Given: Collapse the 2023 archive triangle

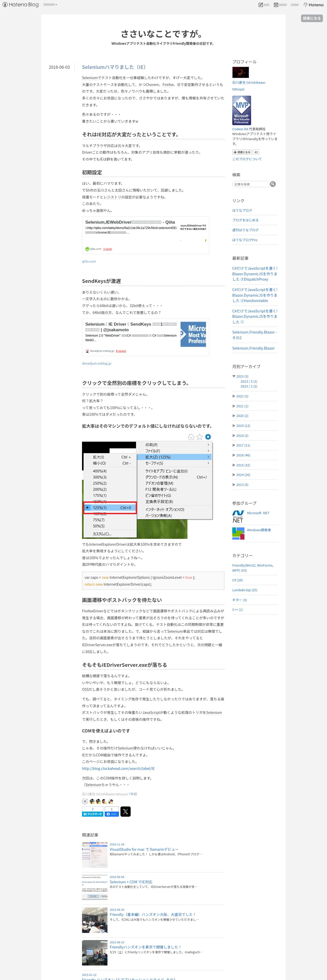Looking at the screenshot, I should coord(234,376).
